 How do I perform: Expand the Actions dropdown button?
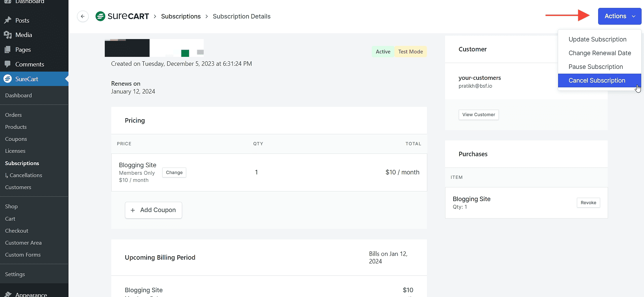pos(619,16)
